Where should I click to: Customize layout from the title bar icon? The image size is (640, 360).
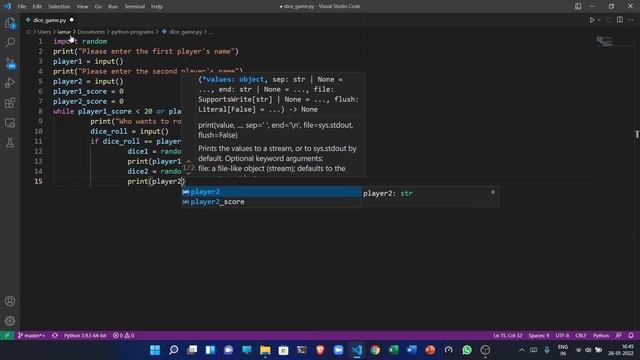pyautogui.click(x=578, y=6)
